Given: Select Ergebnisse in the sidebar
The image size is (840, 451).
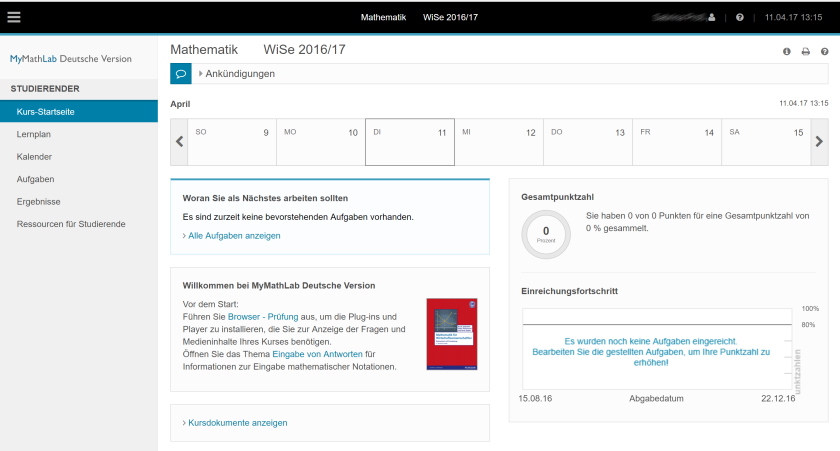Looking at the screenshot, I should [x=38, y=201].
